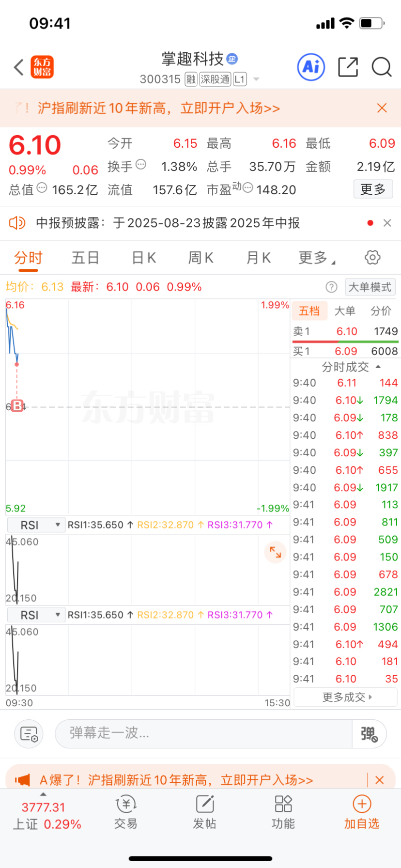Image resolution: width=401 pixels, height=868 pixels.
Task: Tap the 交易 trade icon
Action: 126,812
